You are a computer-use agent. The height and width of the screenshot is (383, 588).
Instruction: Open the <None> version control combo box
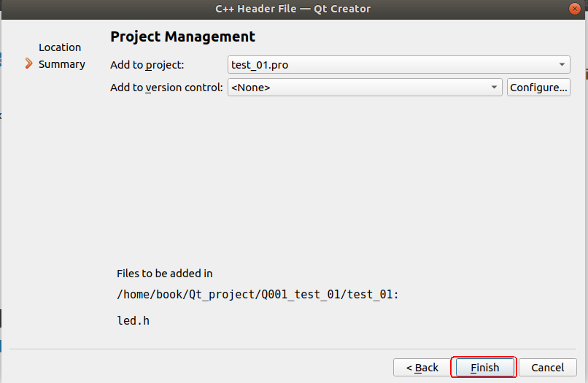pyautogui.click(x=365, y=87)
